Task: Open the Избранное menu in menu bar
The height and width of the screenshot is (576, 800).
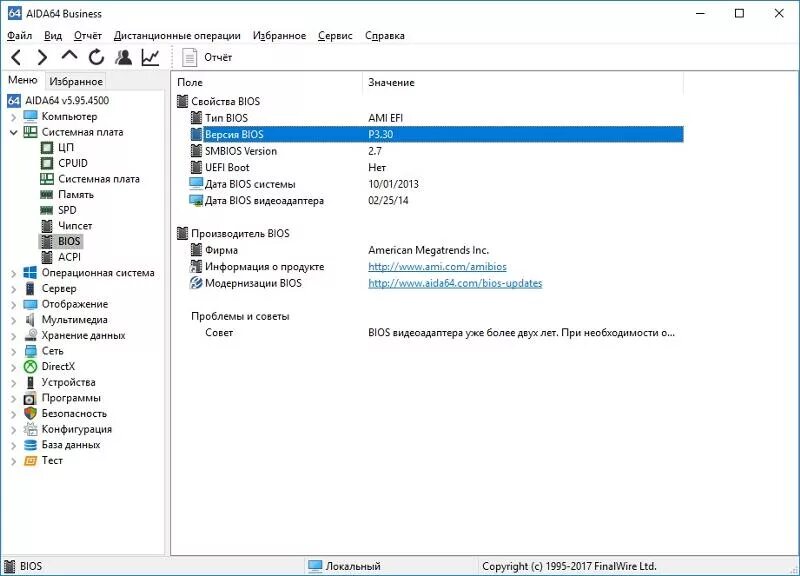Action: [280, 36]
